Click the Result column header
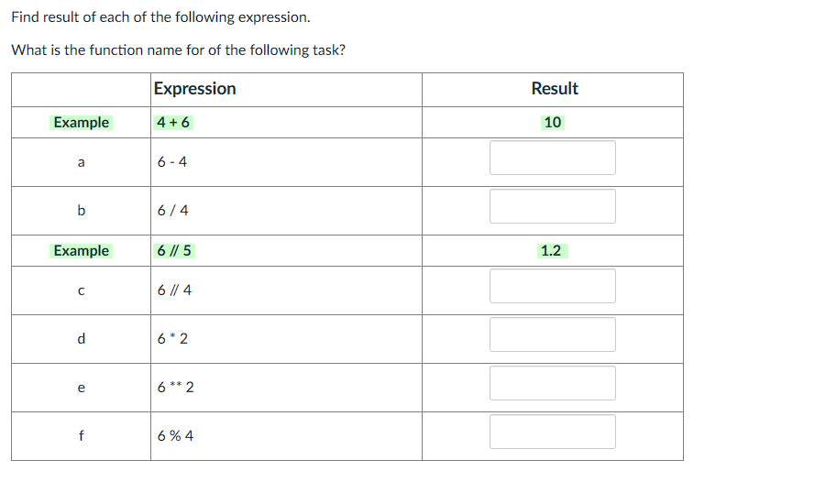Viewport: 826px width, 504px height. [x=554, y=89]
